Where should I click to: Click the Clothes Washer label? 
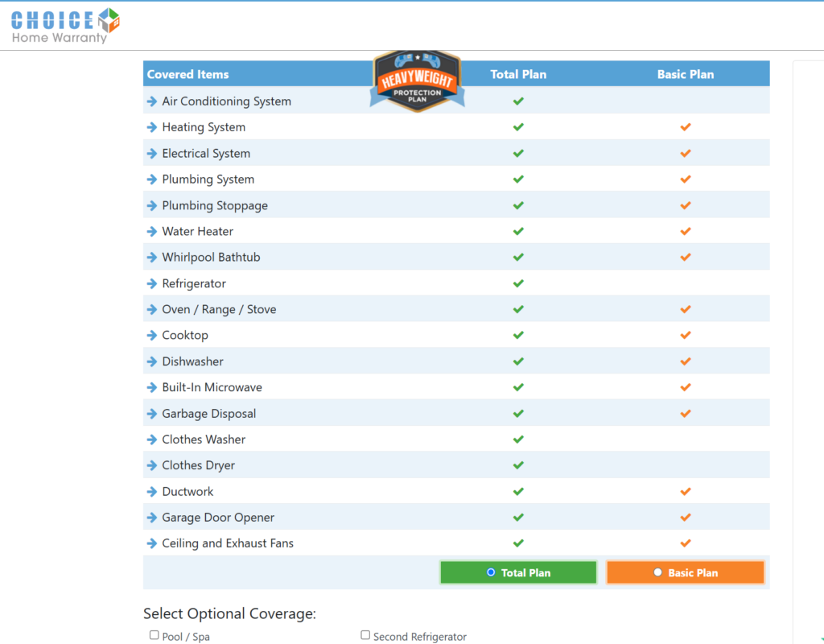click(x=204, y=440)
